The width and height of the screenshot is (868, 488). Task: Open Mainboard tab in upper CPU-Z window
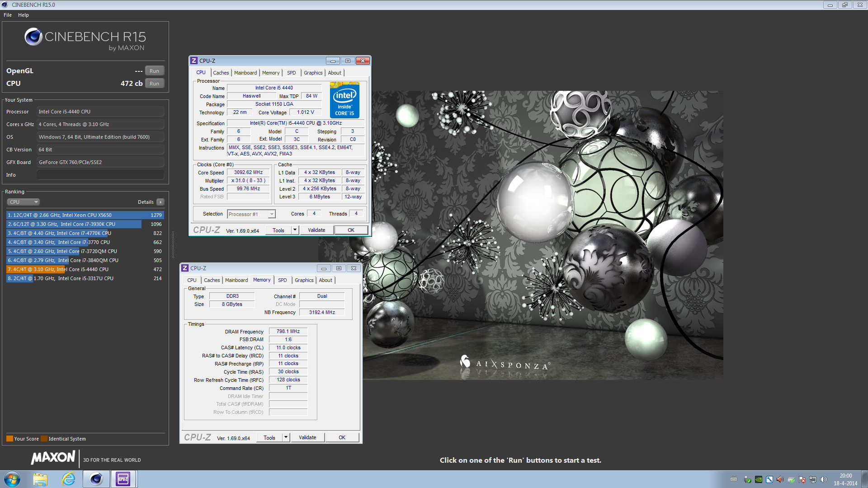245,73
